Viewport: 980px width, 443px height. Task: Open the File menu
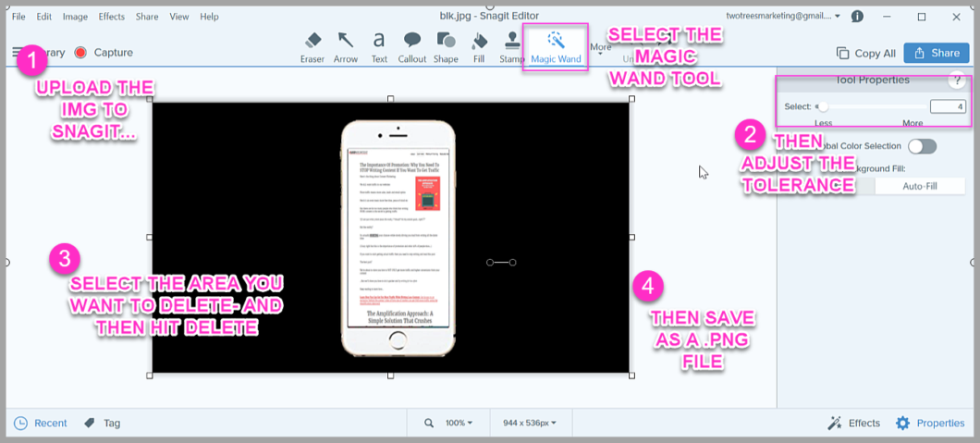coord(18,17)
